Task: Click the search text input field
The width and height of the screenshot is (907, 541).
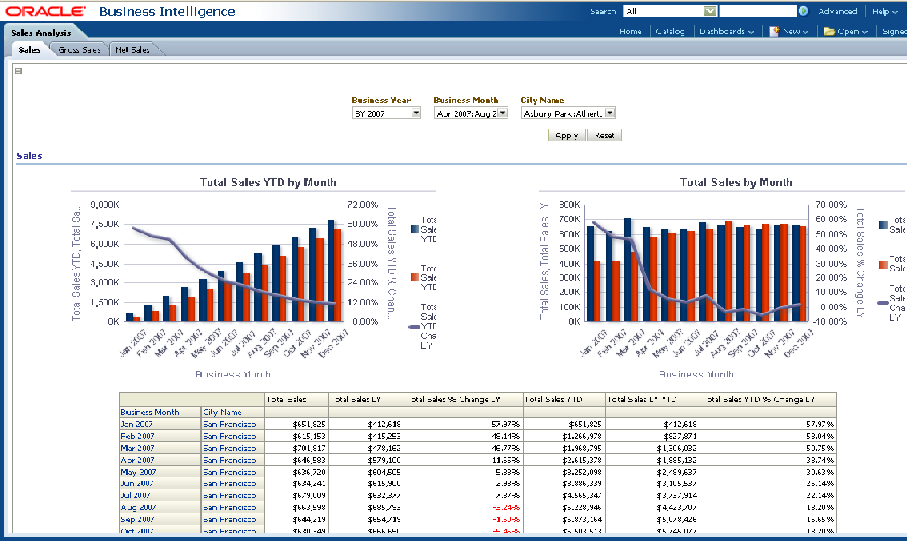Action: pos(758,11)
